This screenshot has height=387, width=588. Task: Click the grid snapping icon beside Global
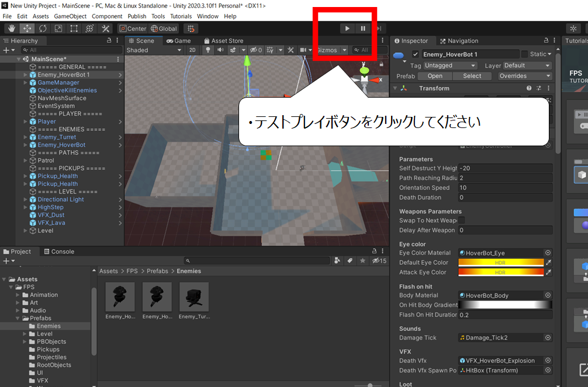coord(191,29)
